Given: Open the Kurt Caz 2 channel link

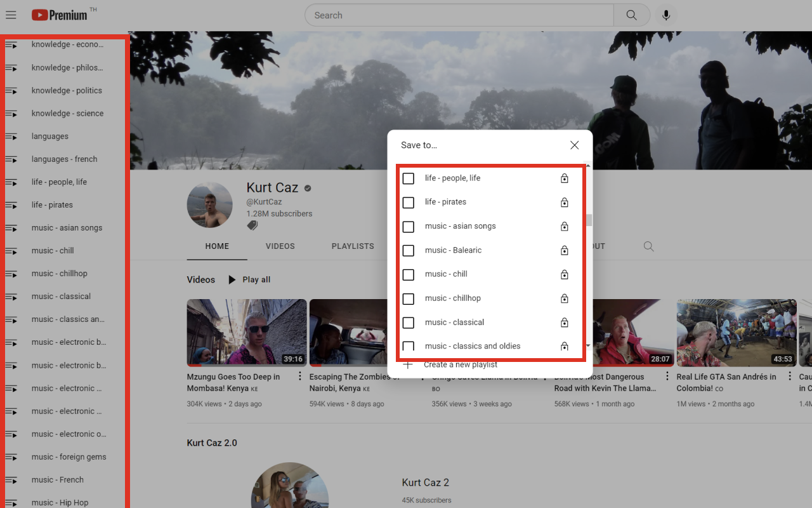Looking at the screenshot, I should click(426, 483).
